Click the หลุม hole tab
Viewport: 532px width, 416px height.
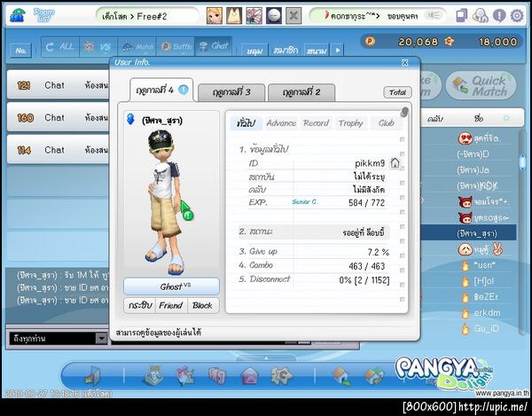(x=254, y=51)
